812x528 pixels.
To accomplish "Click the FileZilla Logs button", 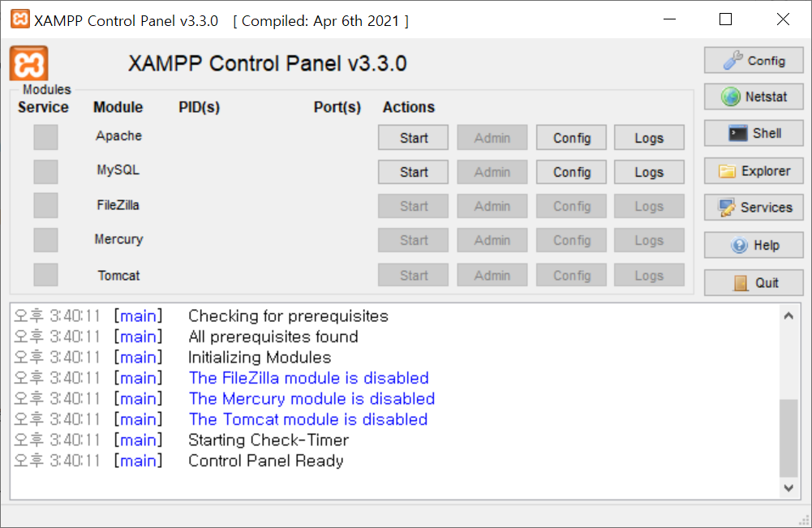I will coord(649,206).
